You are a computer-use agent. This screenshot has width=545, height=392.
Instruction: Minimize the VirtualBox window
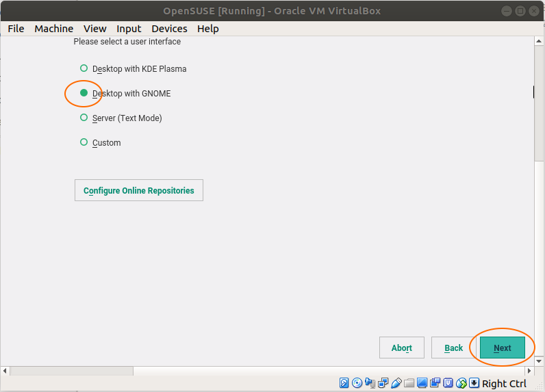tap(507, 11)
